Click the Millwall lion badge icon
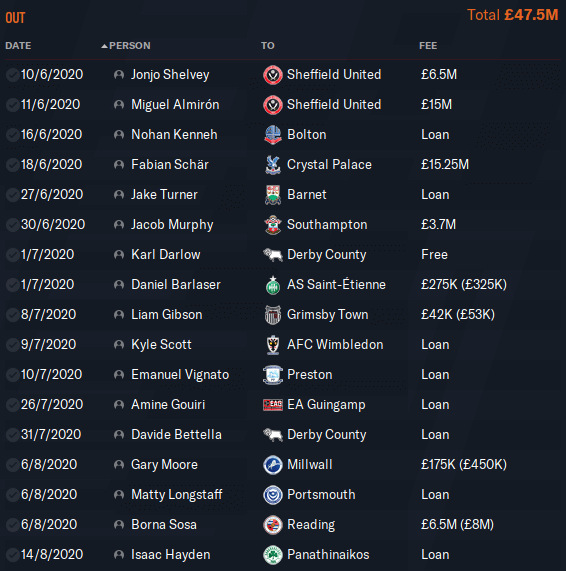566x571 pixels. point(272,465)
